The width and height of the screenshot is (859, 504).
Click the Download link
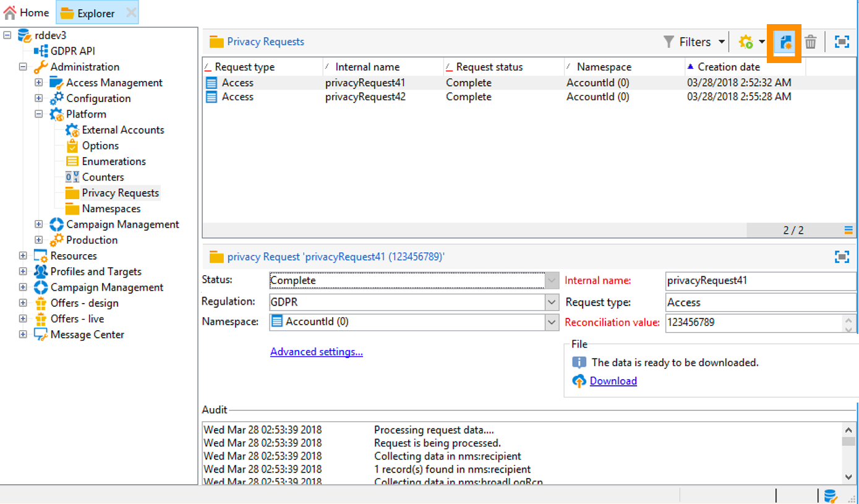[x=613, y=381]
